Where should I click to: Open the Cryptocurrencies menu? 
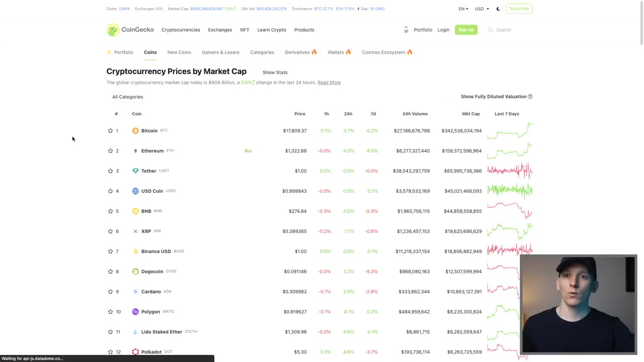tap(181, 30)
